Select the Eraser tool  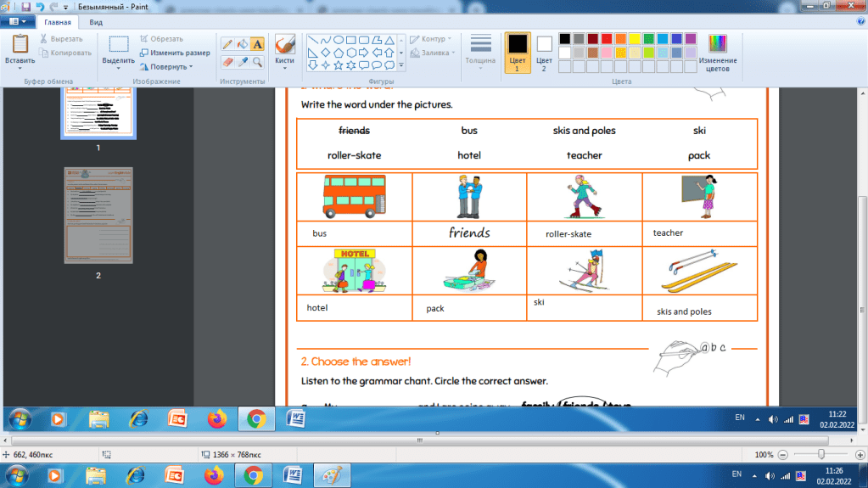(227, 62)
